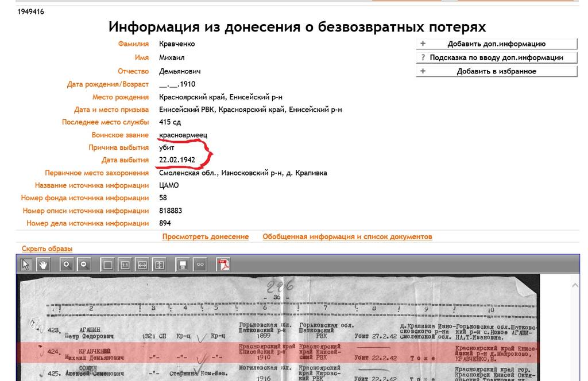Click patronymic value 'Демьянович'
This screenshot has width=588, height=381.
[180, 71]
